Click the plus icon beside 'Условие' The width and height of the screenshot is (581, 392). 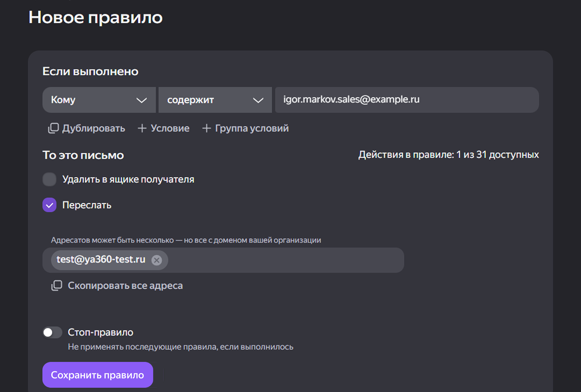click(x=142, y=128)
